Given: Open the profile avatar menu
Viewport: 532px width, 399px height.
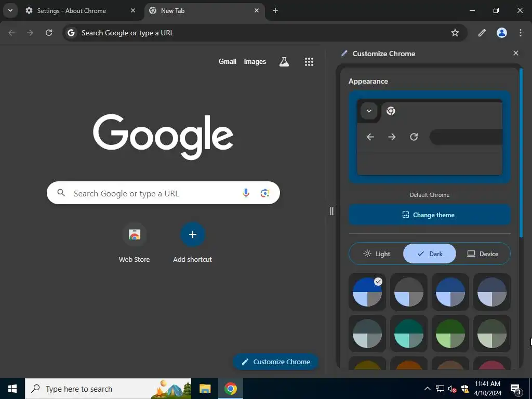Looking at the screenshot, I should [502, 33].
